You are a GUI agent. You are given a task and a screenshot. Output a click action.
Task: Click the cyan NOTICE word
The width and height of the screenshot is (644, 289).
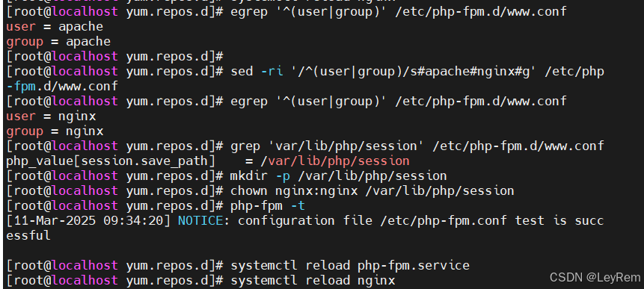(x=200, y=221)
